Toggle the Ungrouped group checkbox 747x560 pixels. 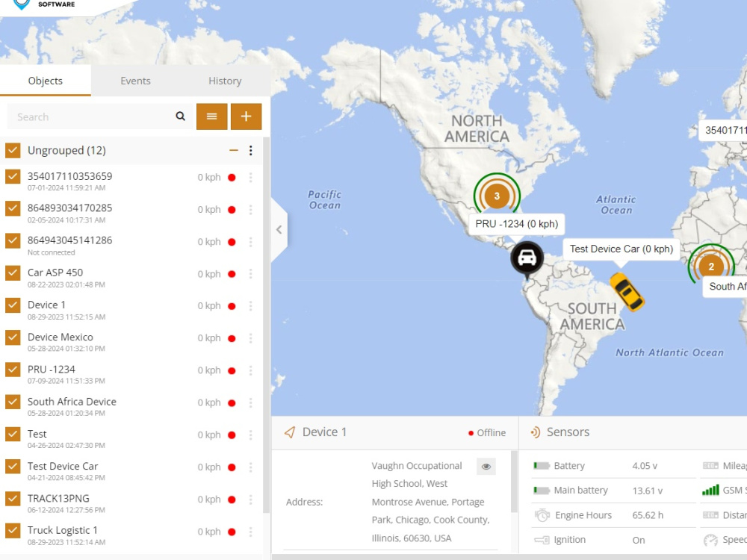click(x=13, y=151)
